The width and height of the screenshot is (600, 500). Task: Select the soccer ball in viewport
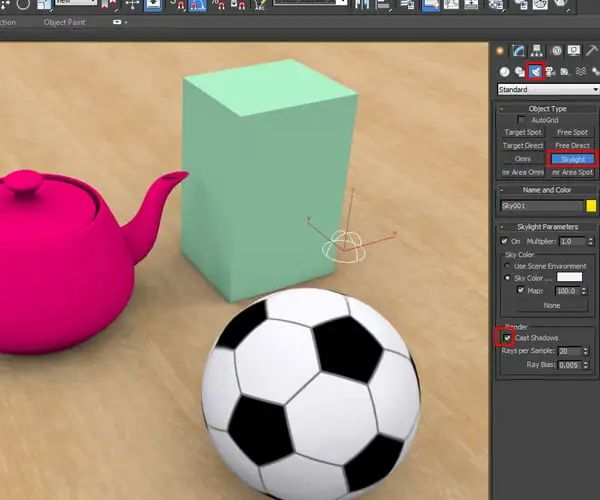click(311, 394)
